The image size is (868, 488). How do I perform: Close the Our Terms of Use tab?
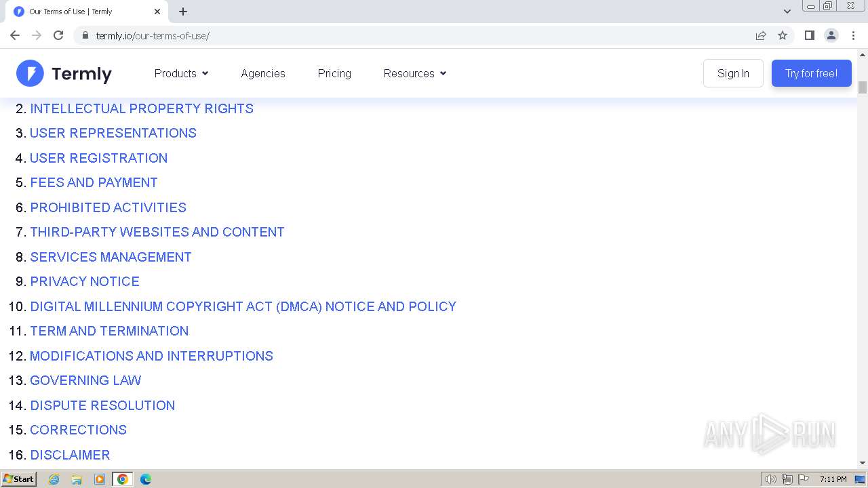[x=157, y=12]
